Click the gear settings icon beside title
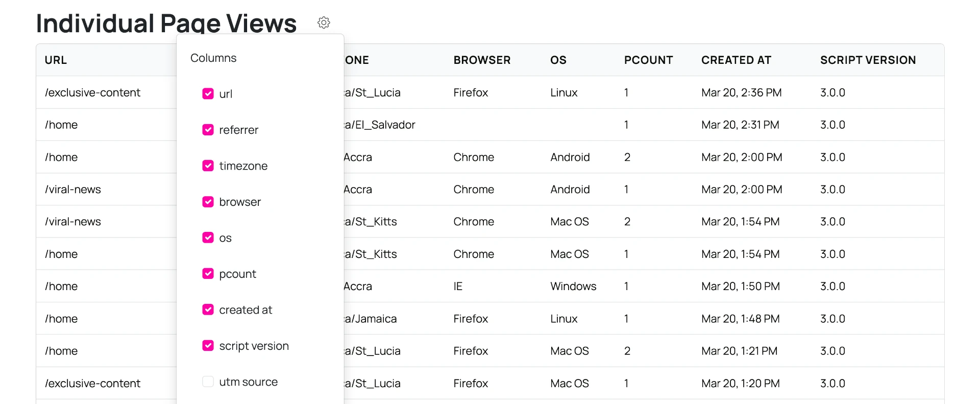The height and width of the screenshot is (404, 980). click(x=324, y=22)
